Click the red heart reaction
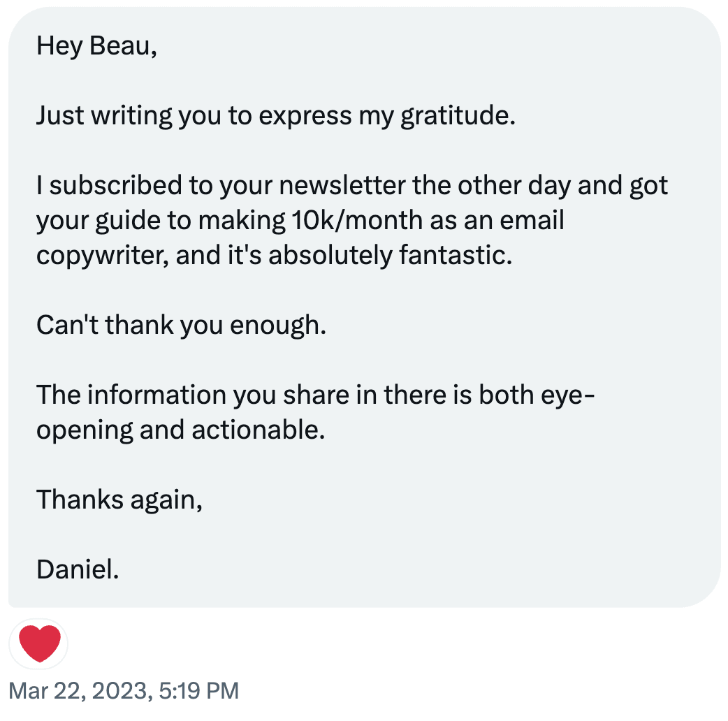Image resolution: width=728 pixels, height=721 pixels. point(39,643)
